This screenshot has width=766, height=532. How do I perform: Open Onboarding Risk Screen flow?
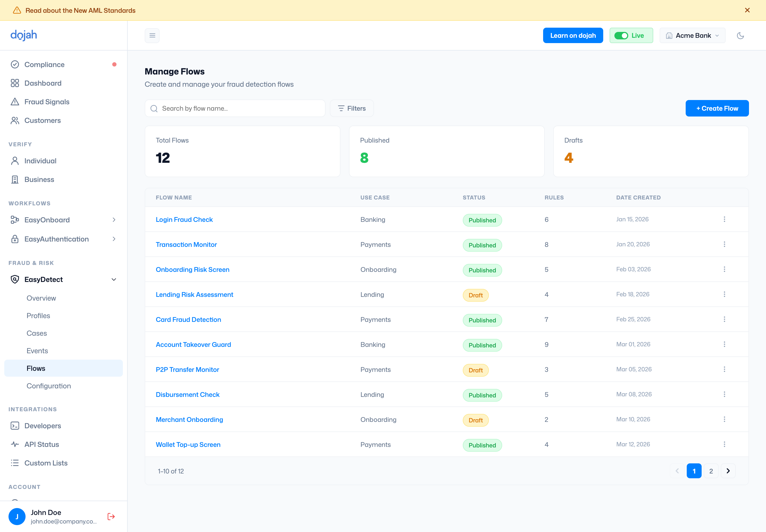point(192,269)
